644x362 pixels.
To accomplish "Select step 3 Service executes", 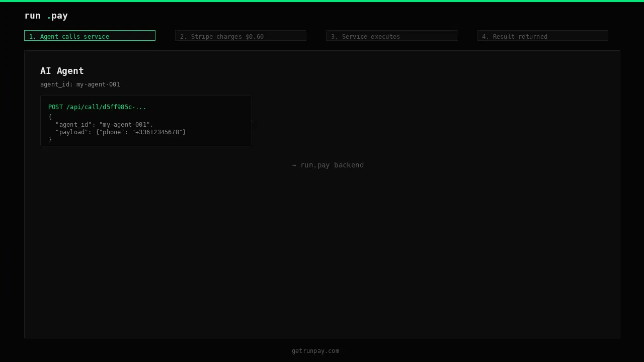I will [x=391, y=36].
